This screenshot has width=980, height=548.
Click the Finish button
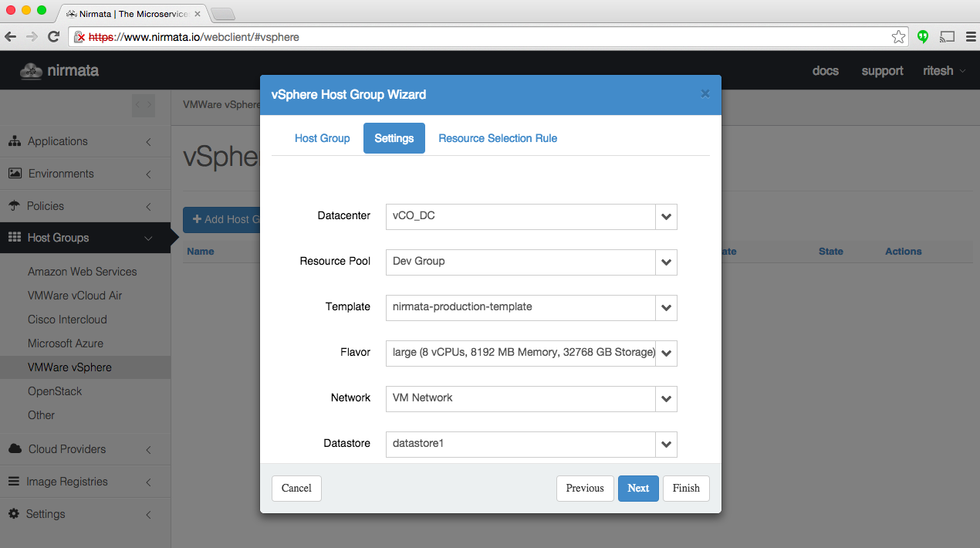686,489
